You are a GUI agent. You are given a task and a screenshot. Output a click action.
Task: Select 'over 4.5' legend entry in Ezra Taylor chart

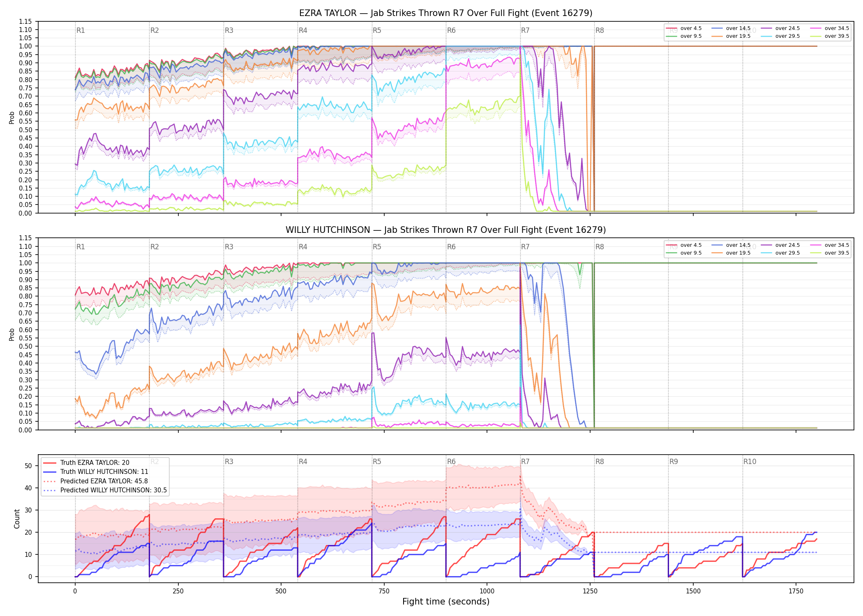click(683, 28)
